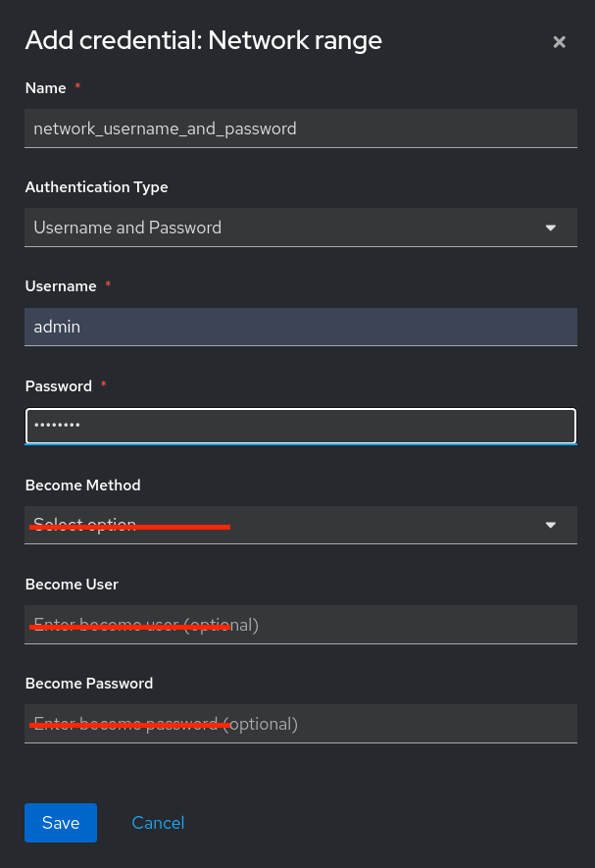Click the Cancel link
The image size is (595, 868).
click(x=158, y=822)
